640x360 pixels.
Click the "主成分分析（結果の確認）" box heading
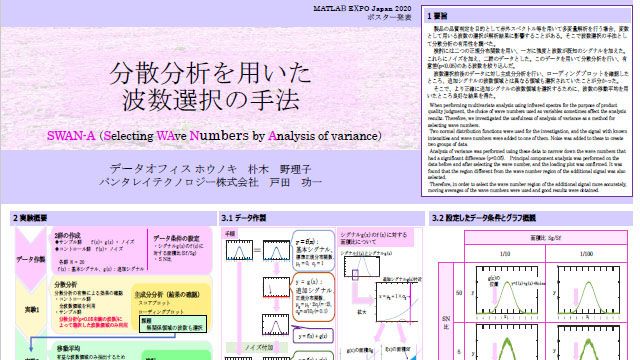(167, 295)
